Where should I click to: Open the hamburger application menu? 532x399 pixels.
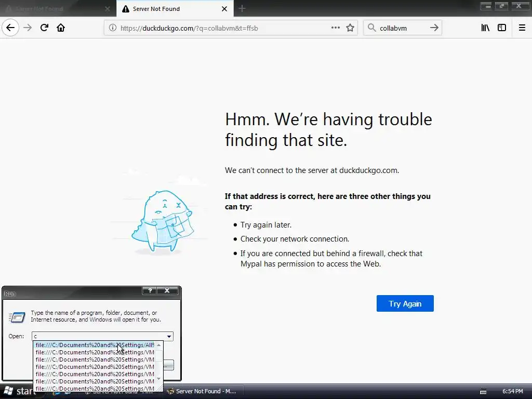[522, 28]
